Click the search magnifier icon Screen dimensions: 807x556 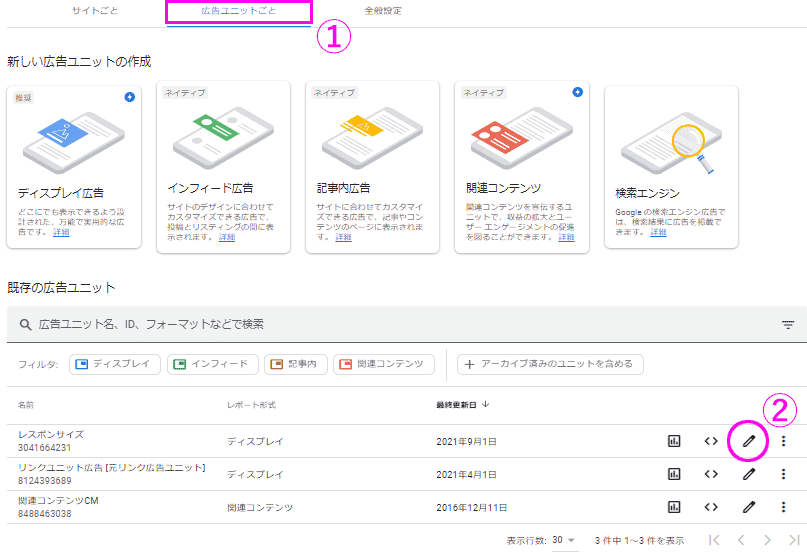(x=25, y=325)
